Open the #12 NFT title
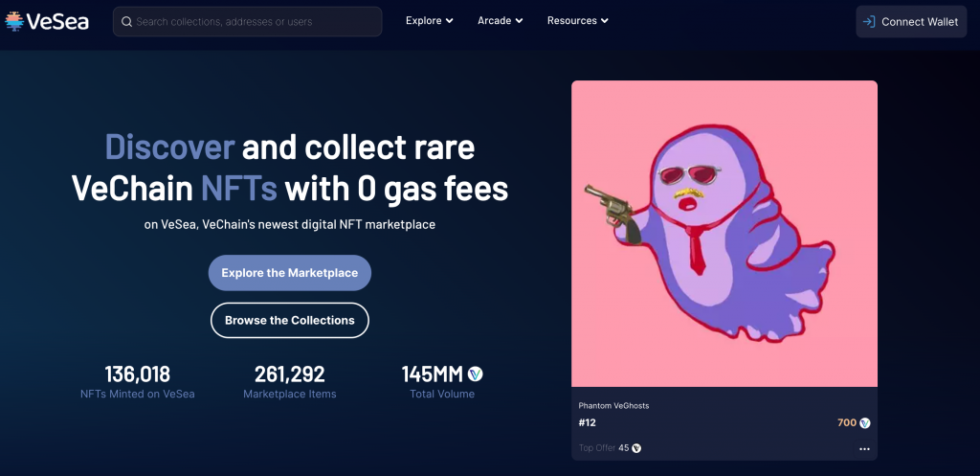This screenshot has width=980, height=476. click(587, 422)
